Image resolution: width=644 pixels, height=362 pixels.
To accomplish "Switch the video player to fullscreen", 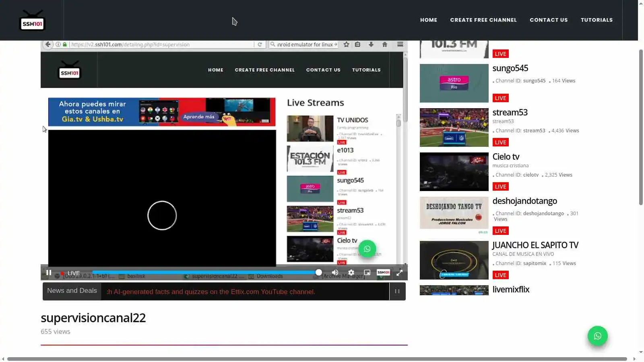I will click(x=399, y=273).
